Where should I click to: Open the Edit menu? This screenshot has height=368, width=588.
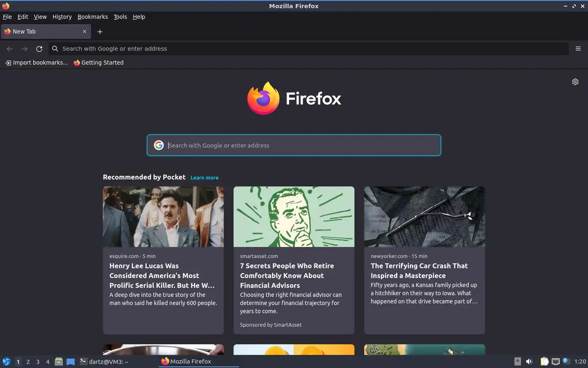(23, 17)
